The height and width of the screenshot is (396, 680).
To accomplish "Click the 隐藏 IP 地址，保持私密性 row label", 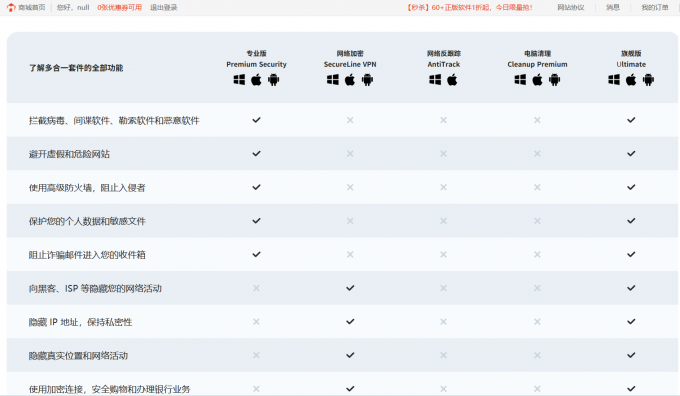I will (80, 322).
